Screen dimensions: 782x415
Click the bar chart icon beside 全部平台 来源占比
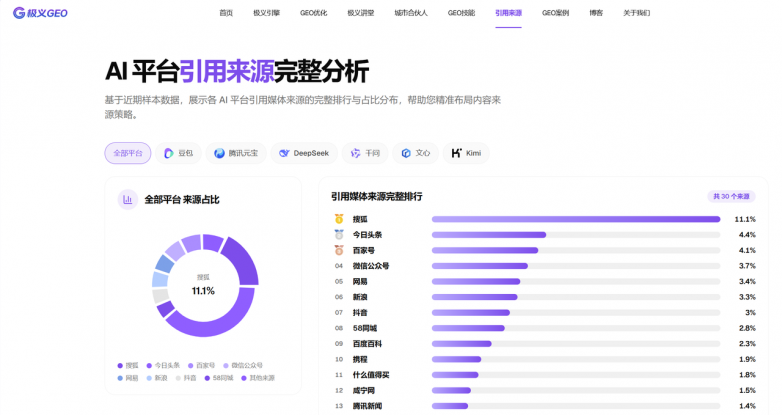(x=128, y=200)
